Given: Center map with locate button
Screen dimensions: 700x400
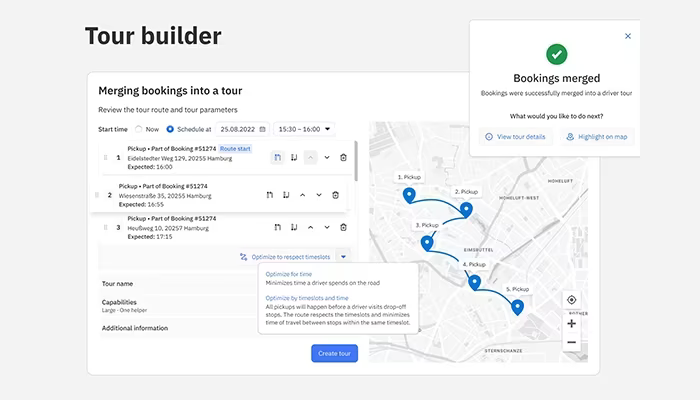Looking at the screenshot, I should 571,300.
